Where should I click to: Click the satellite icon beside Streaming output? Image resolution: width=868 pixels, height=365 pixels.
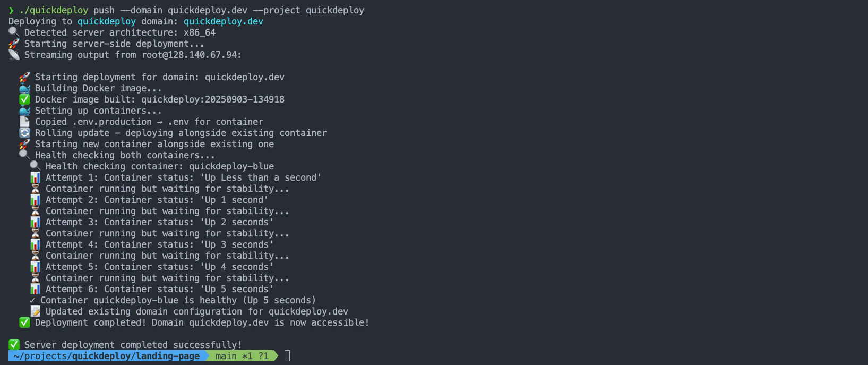[14, 55]
